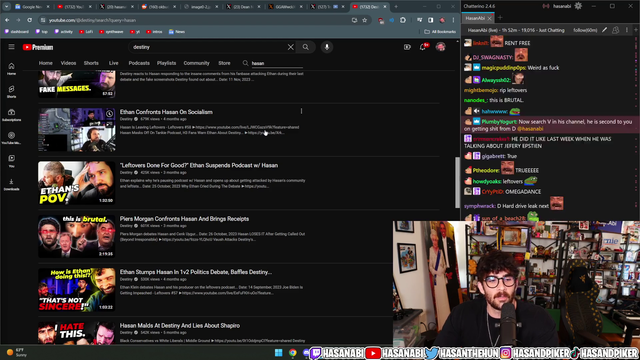The height and width of the screenshot is (360, 640).
Task: Reload the page in Chrome
Action: (29, 20)
